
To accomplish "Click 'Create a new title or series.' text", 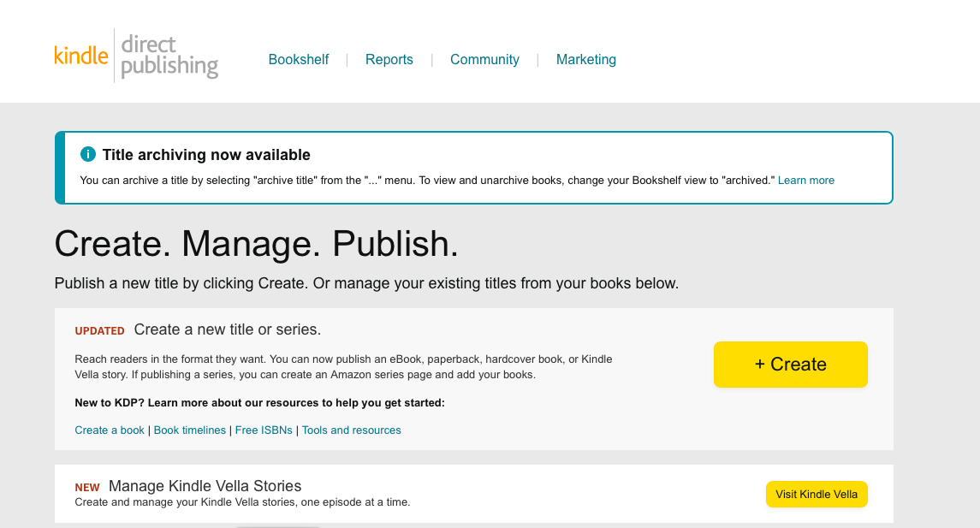I will (x=228, y=329).
